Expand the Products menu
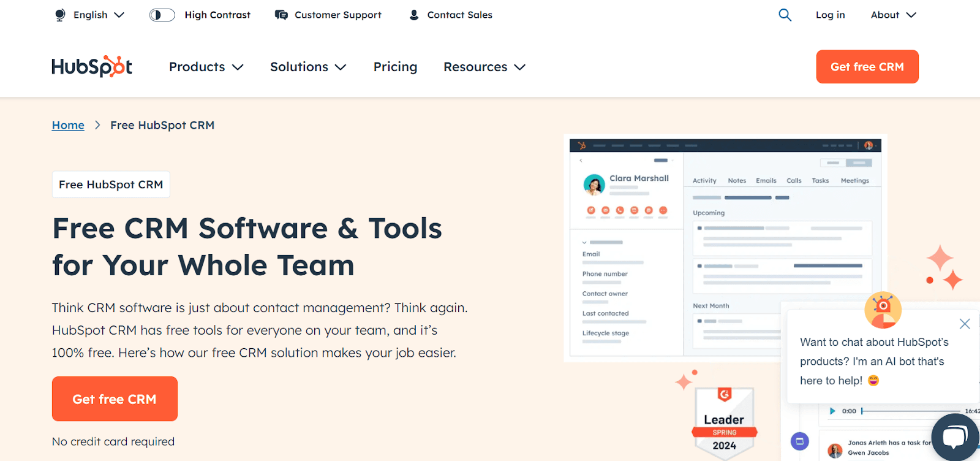Screen dimensions: 980x461 pyautogui.click(x=206, y=67)
